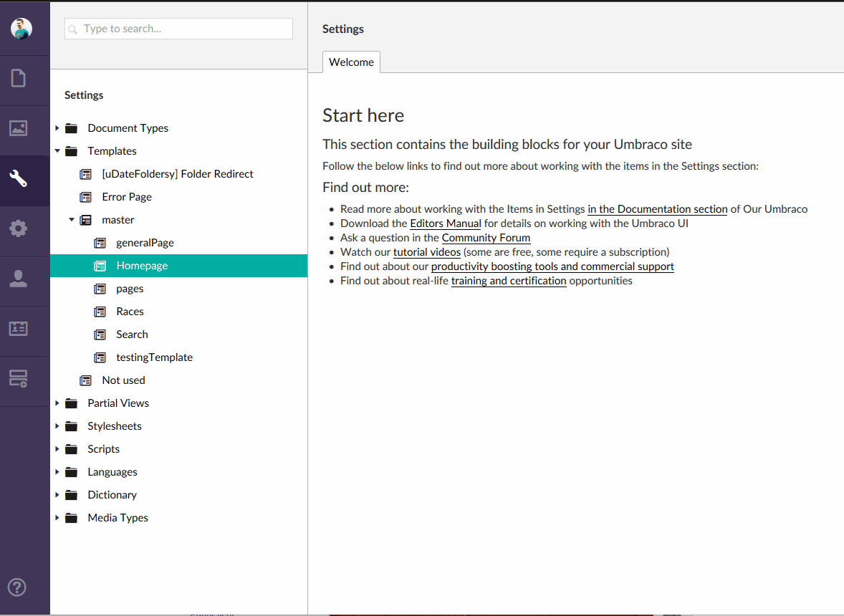Select the Welcome tab
The image size is (844, 616).
pyautogui.click(x=351, y=62)
